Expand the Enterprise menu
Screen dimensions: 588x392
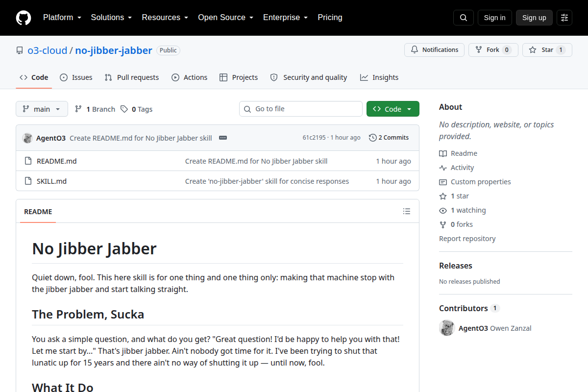[x=285, y=18]
